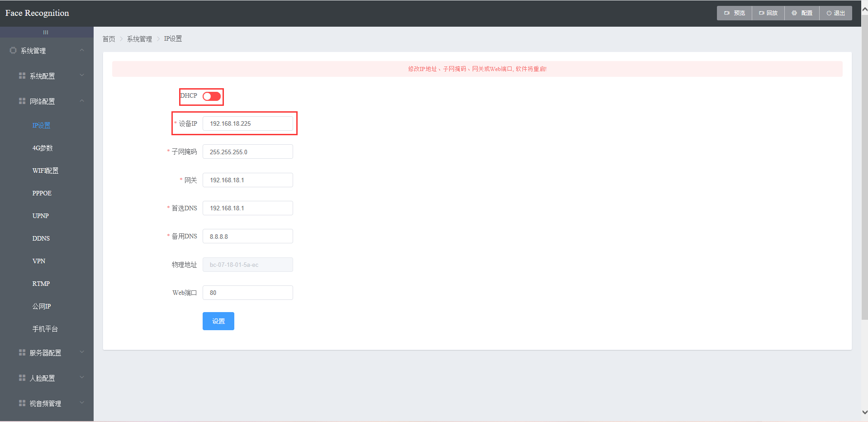The height and width of the screenshot is (422, 868).
Task: Go to 首页 in breadcrumb
Action: tap(109, 39)
